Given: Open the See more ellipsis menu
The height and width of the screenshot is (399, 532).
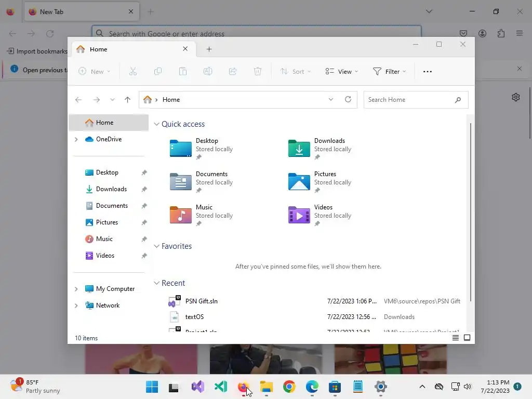Looking at the screenshot, I should click(x=428, y=72).
